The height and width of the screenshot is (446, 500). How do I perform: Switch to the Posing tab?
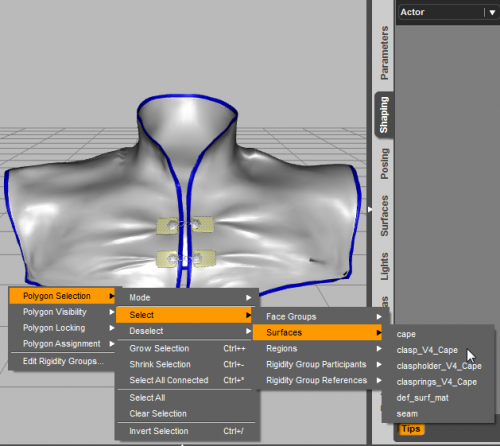pyautogui.click(x=384, y=163)
